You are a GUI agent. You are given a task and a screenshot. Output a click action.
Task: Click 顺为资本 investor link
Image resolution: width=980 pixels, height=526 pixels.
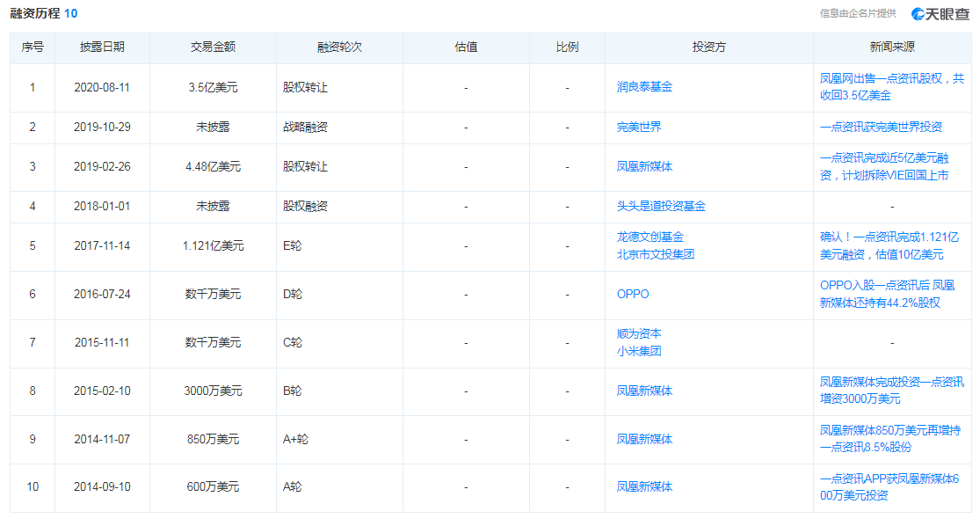click(639, 333)
